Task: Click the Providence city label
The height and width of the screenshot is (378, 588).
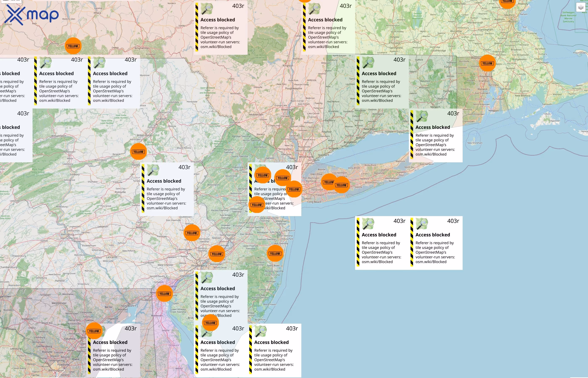Action: [x=486, y=76]
